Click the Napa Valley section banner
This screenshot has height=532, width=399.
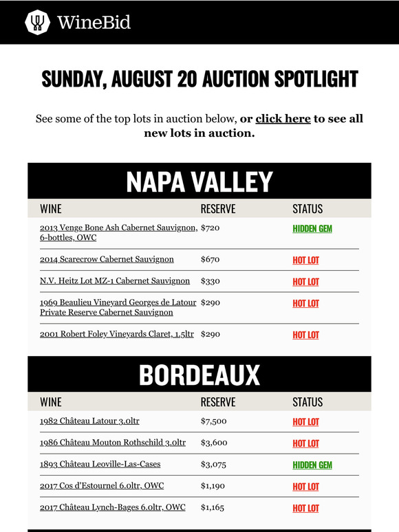199,181
